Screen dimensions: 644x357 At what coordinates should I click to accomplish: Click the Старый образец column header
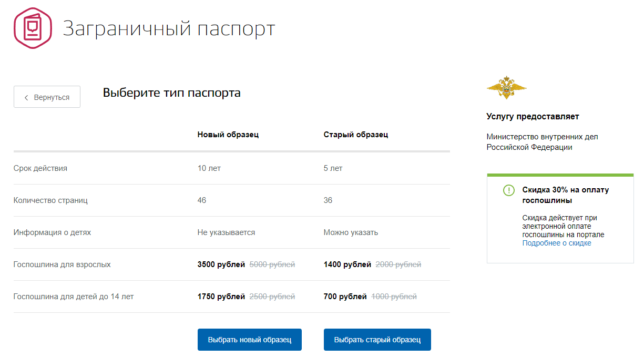click(355, 135)
